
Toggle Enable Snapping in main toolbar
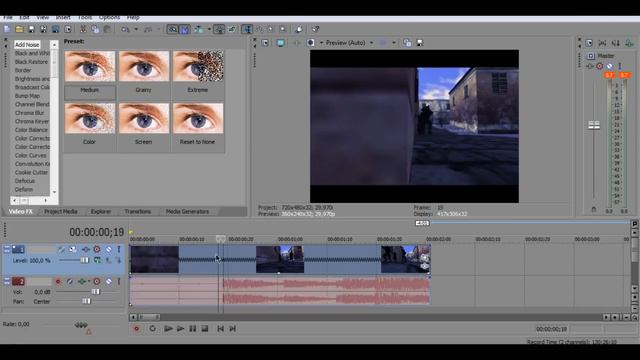coord(173,29)
